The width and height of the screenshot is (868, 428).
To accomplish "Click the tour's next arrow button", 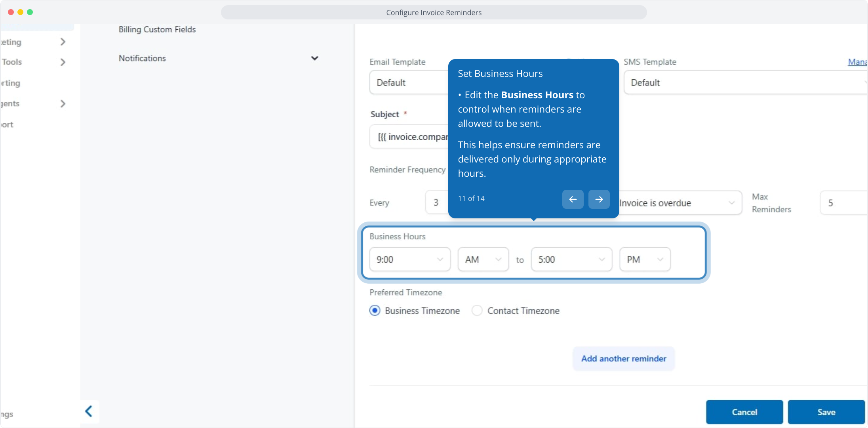I will [x=599, y=199].
